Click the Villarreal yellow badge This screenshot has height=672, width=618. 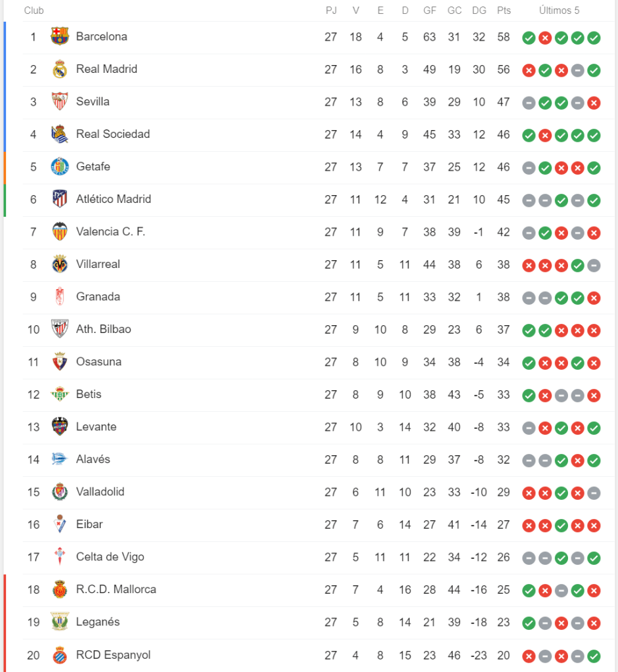tap(60, 264)
